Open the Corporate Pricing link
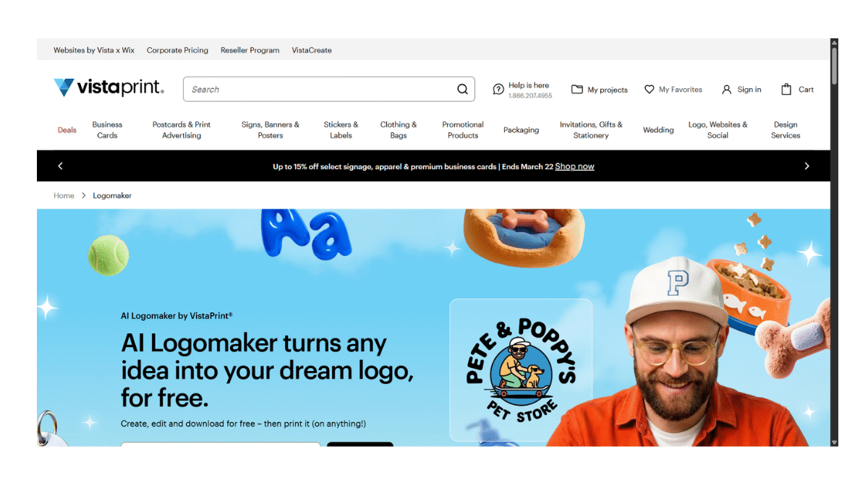The height and width of the screenshot is (488, 868). (177, 51)
